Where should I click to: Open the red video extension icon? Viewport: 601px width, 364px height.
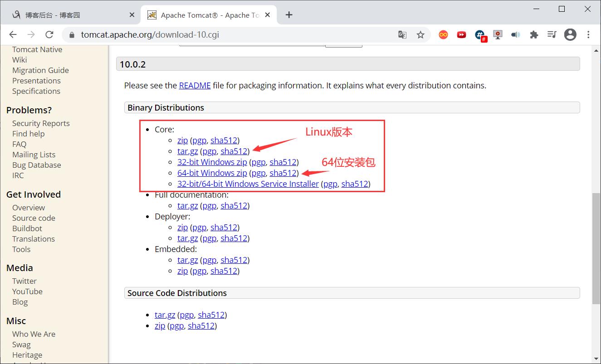coord(461,34)
